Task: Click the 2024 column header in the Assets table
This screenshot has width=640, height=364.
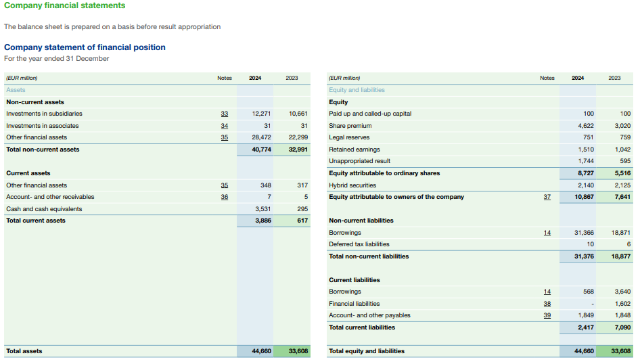Action: click(x=255, y=78)
